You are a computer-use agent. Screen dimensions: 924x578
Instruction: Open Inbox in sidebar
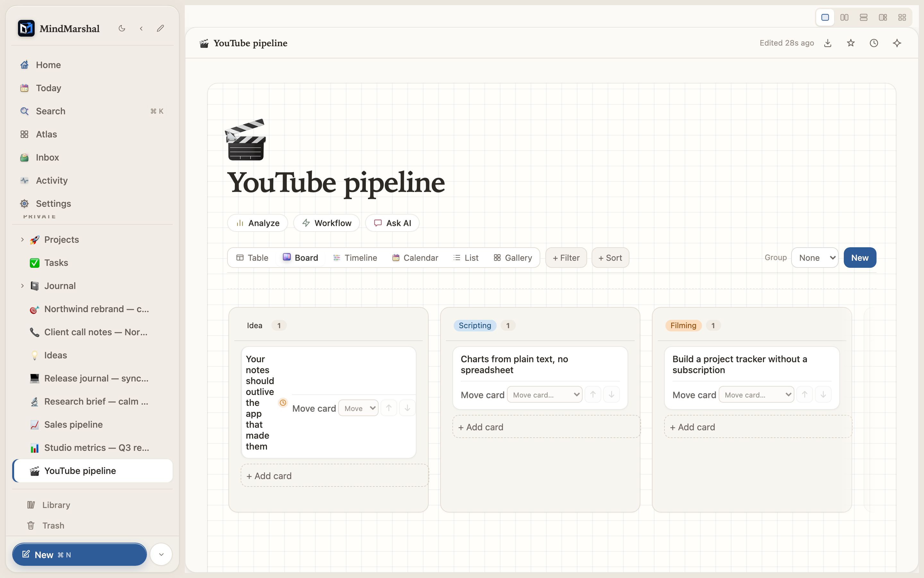click(x=92, y=157)
